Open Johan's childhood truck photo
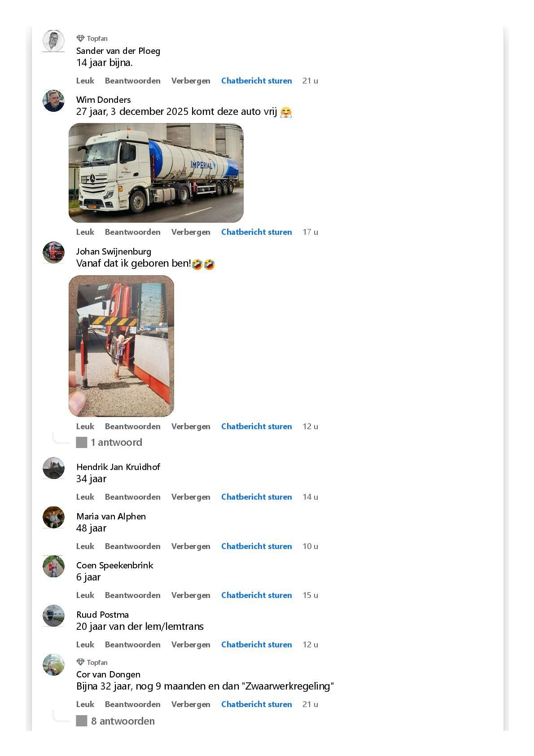 (x=121, y=346)
